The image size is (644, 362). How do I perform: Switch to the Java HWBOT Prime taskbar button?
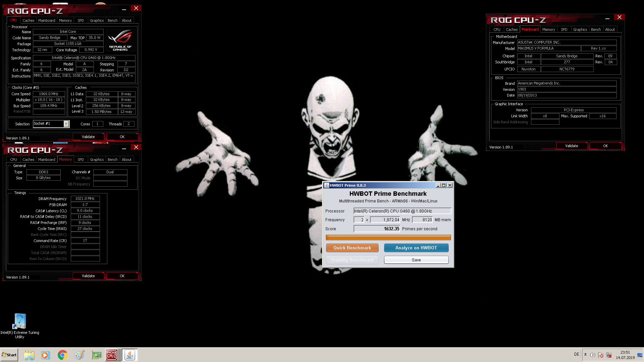tap(129, 355)
